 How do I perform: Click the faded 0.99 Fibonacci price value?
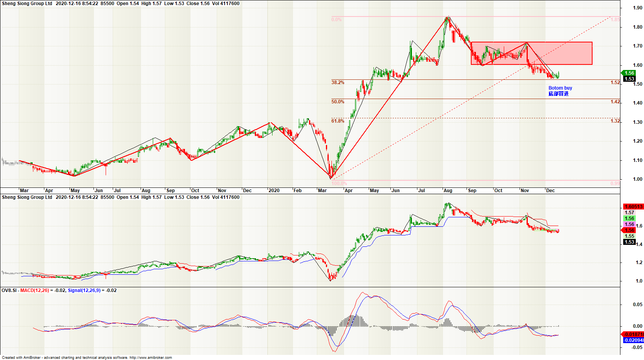615,184
